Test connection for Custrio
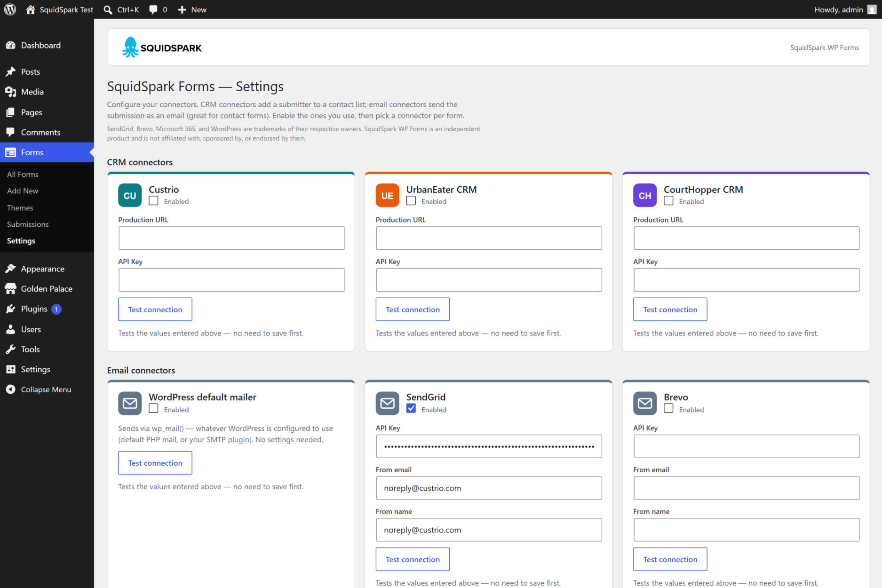This screenshot has width=882, height=588. pos(155,310)
